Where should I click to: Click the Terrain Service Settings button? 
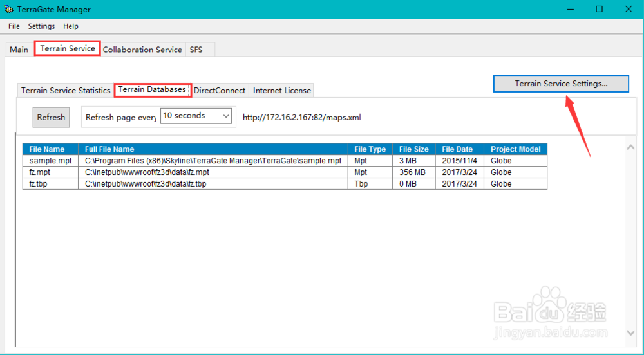click(x=561, y=84)
